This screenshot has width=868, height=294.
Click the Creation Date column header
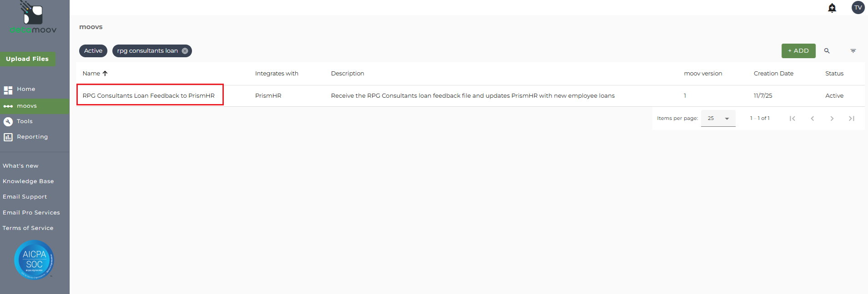pyautogui.click(x=773, y=74)
